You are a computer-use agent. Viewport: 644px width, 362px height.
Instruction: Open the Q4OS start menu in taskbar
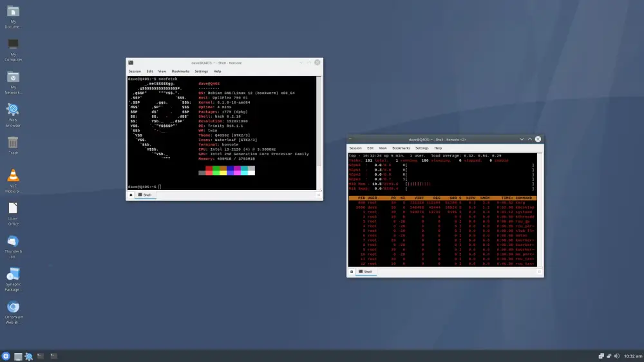tap(6, 356)
